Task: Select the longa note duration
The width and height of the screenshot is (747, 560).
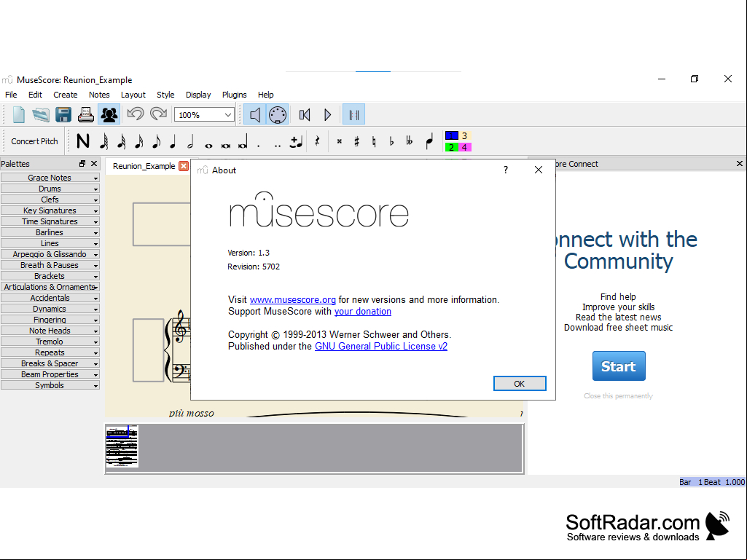Action: [x=243, y=143]
